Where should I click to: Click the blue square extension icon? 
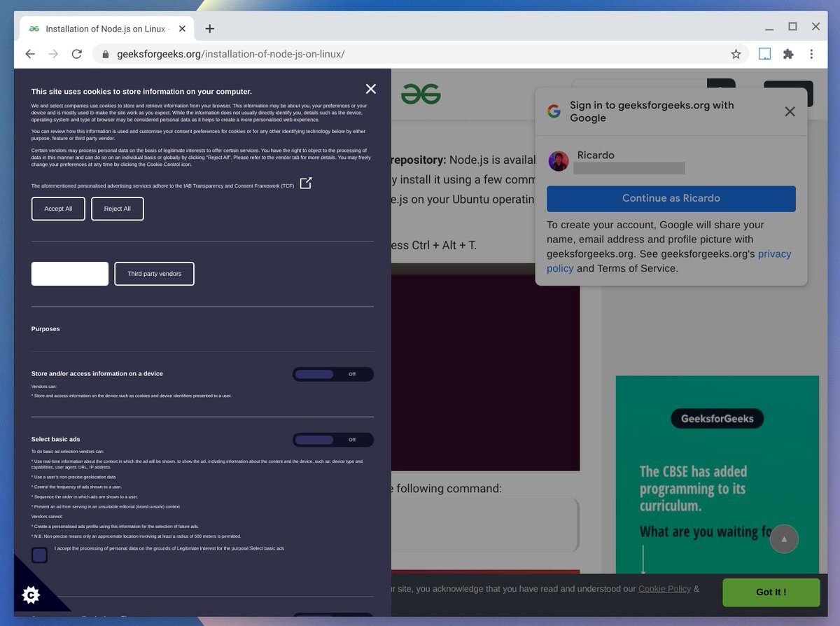pos(765,54)
